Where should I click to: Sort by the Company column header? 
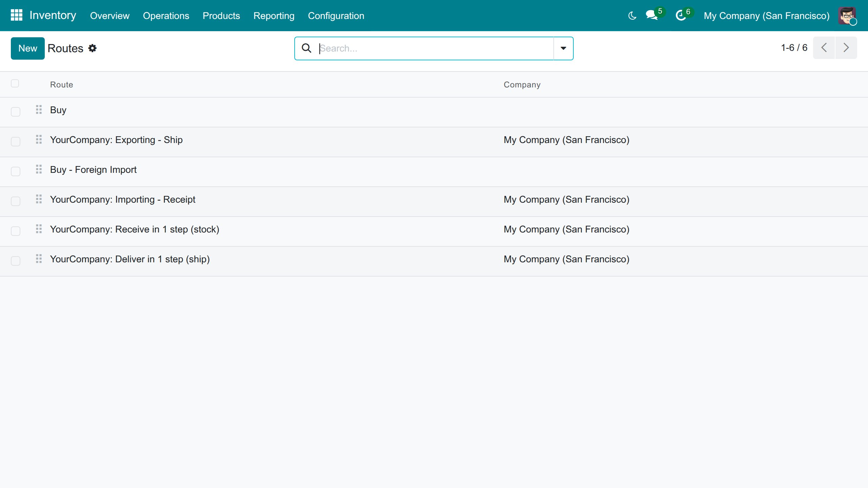(x=522, y=84)
